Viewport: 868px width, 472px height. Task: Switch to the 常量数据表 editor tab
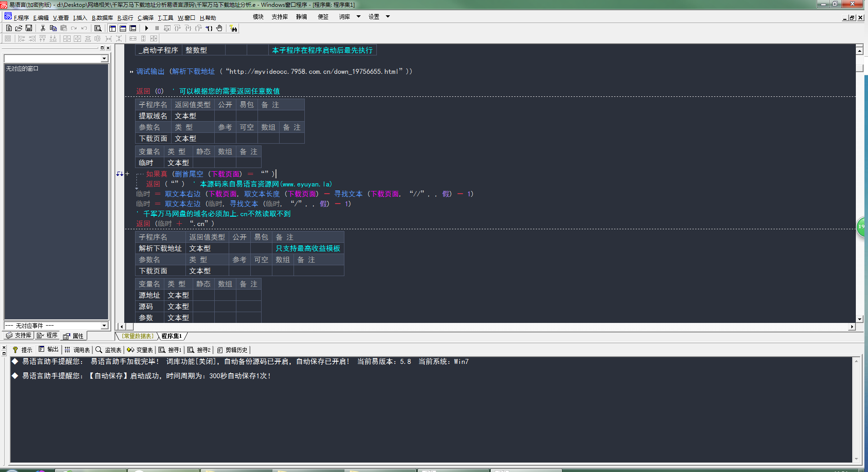point(138,336)
